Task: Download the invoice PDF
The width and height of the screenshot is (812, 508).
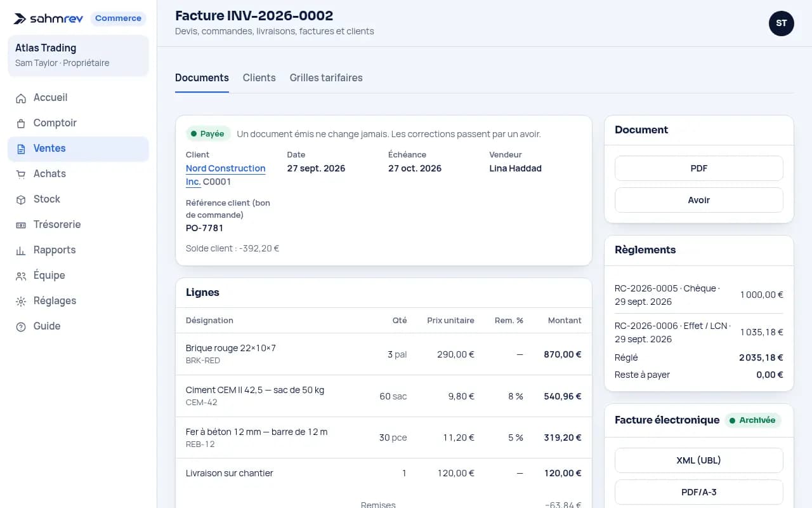Action: pyautogui.click(x=698, y=168)
